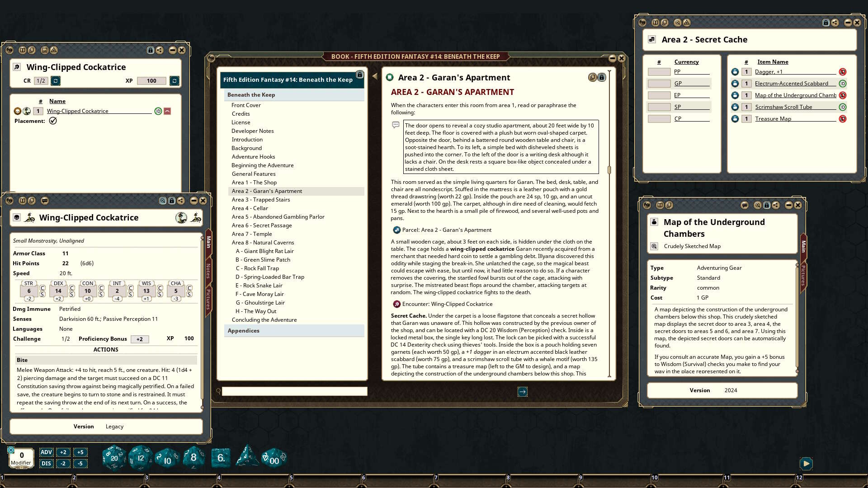Click the magnifier icon in the Secret Cache window
The height and width of the screenshot is (488, 868).
677,23
